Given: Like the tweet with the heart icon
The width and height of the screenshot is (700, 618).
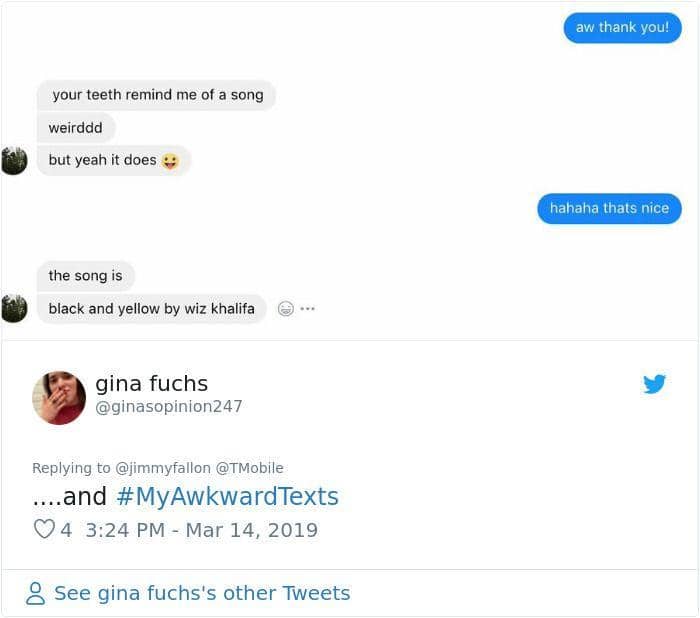Looking at the screenshot, I should [44, 529].
